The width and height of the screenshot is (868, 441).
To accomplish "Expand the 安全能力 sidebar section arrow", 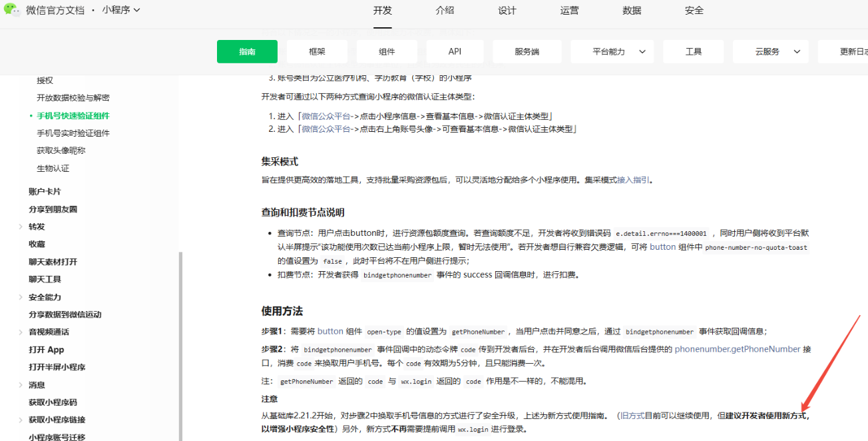I will (21, 297).
